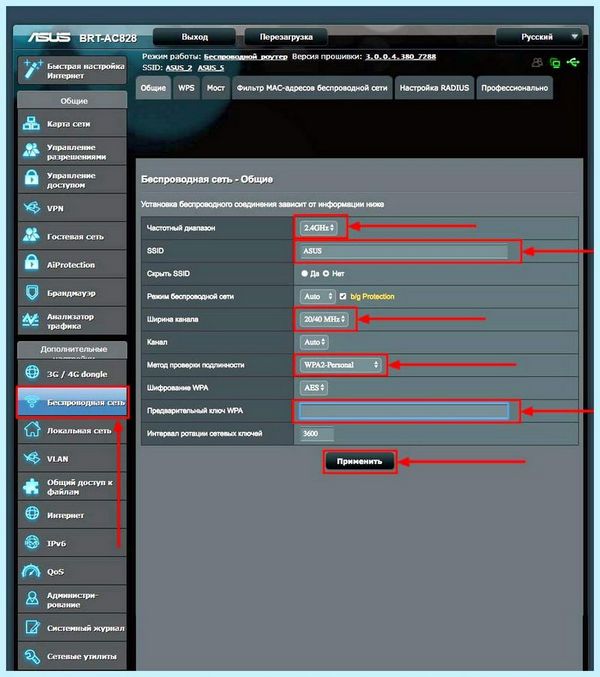Click the green network clients status icon

coord(555,63)
